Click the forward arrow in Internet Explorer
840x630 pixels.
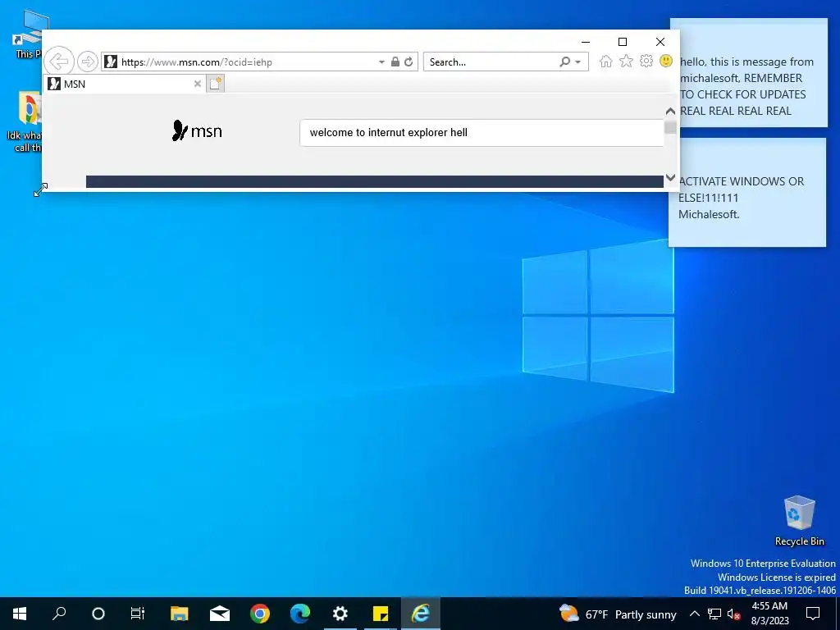87,62
